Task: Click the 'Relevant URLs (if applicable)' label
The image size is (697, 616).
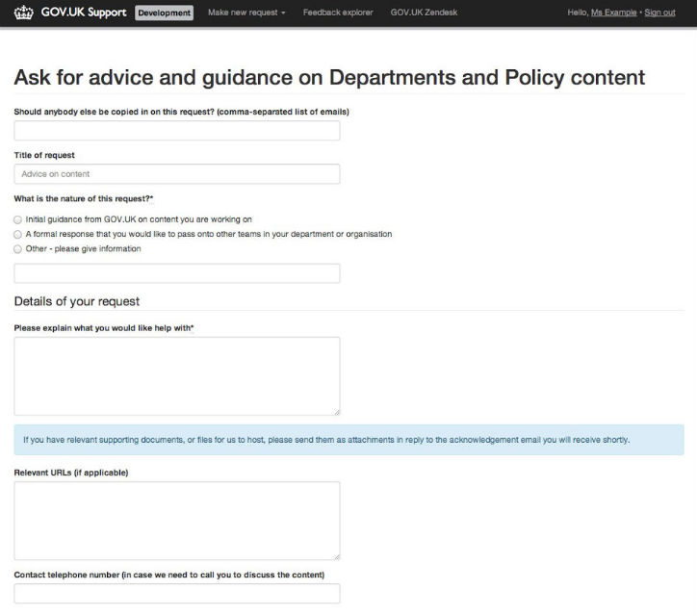Action: [x=71, y=473]
